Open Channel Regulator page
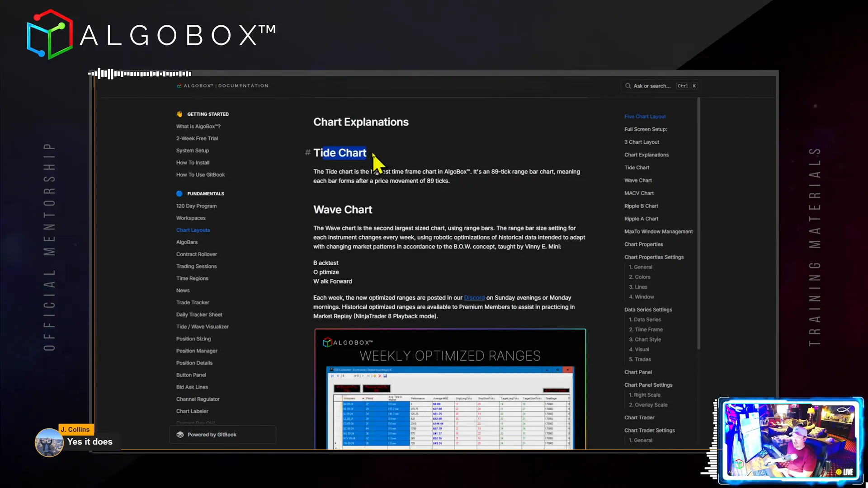The width and height of the screenshot is (868, 488). (198, 399)
